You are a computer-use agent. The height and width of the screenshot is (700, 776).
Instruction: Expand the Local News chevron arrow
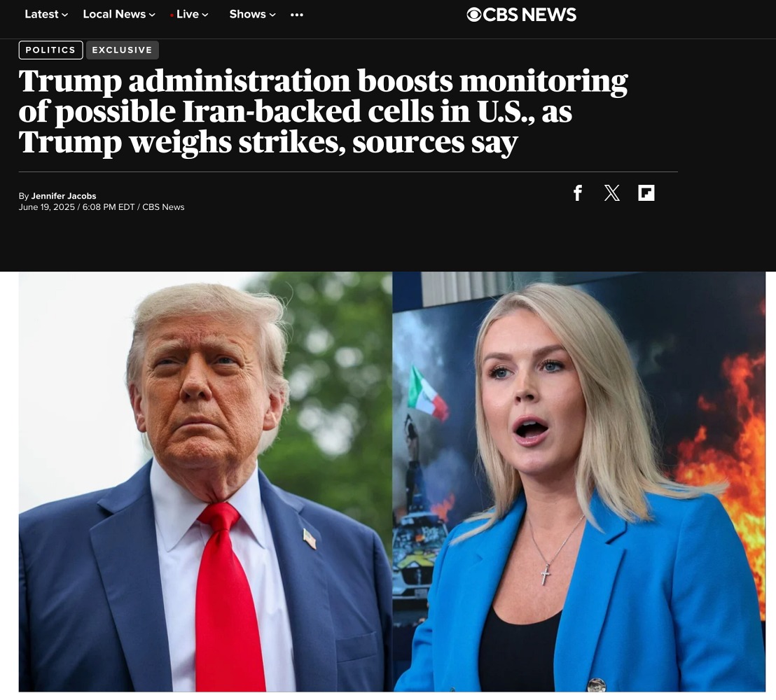coord(152,15)
